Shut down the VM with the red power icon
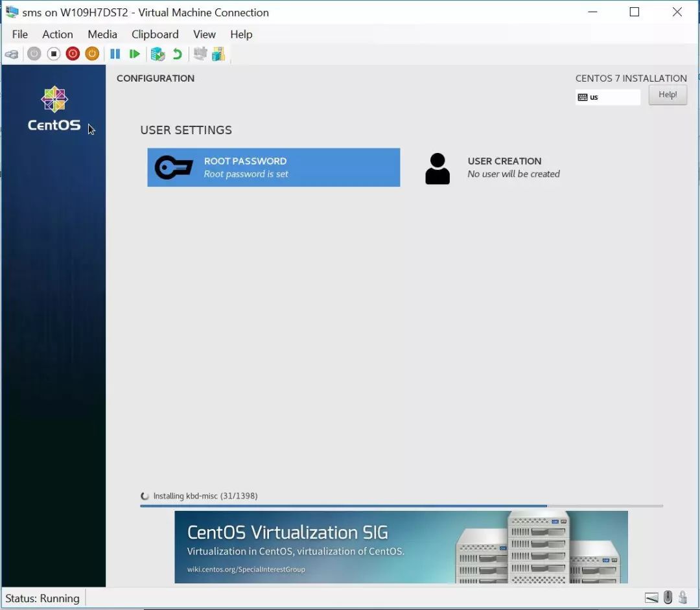 pos(73,54)
